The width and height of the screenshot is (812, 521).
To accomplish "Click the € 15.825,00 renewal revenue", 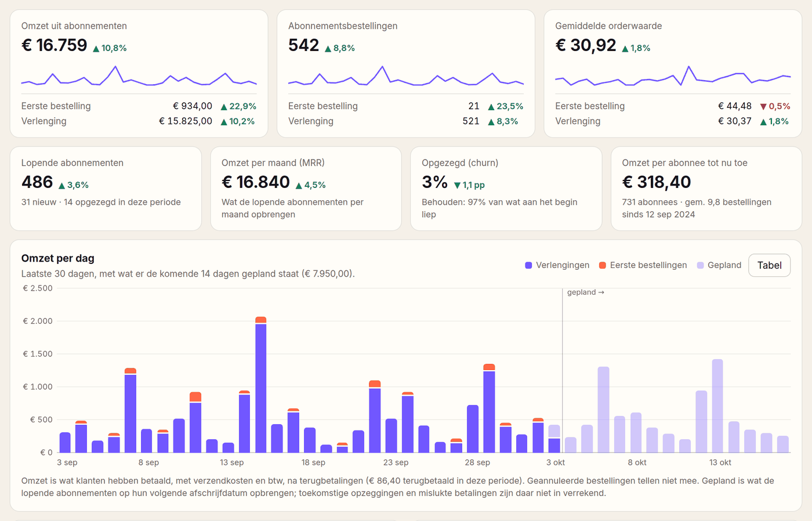I will click(x=186, y=121).
